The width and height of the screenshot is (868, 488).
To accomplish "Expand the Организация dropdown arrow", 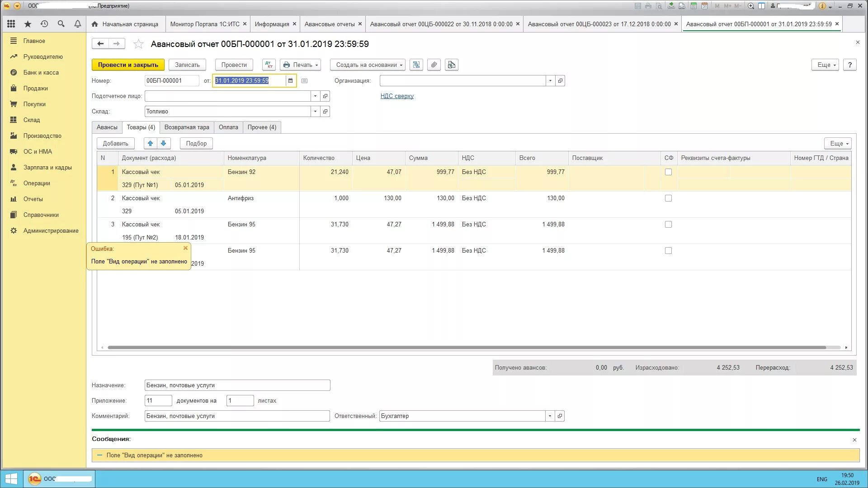I will click(550, 81).
